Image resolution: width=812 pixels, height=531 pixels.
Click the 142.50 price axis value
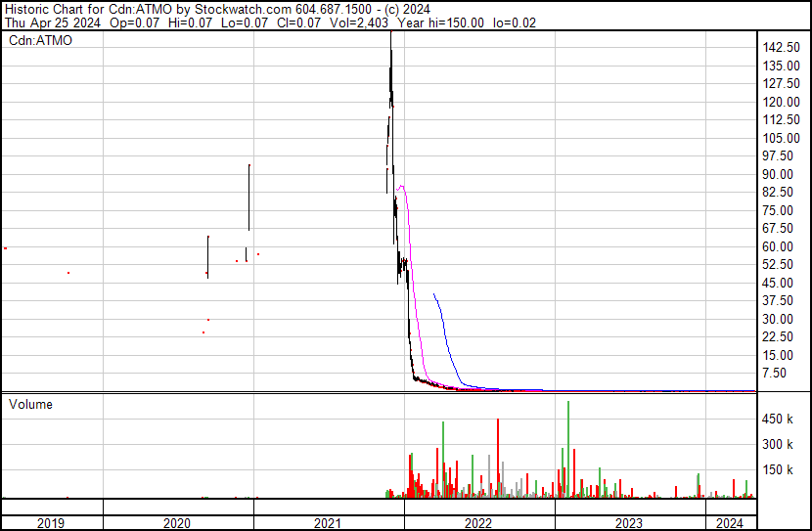point(781,48)
